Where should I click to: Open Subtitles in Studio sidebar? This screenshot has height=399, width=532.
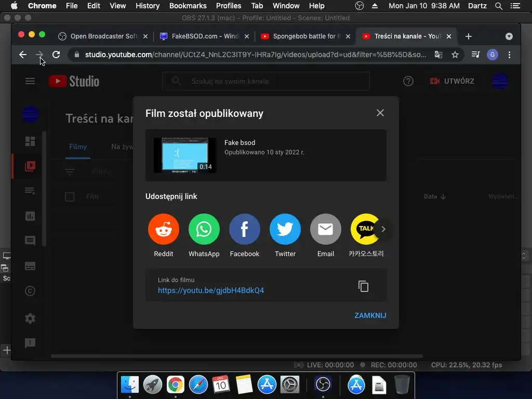[30, 266]
